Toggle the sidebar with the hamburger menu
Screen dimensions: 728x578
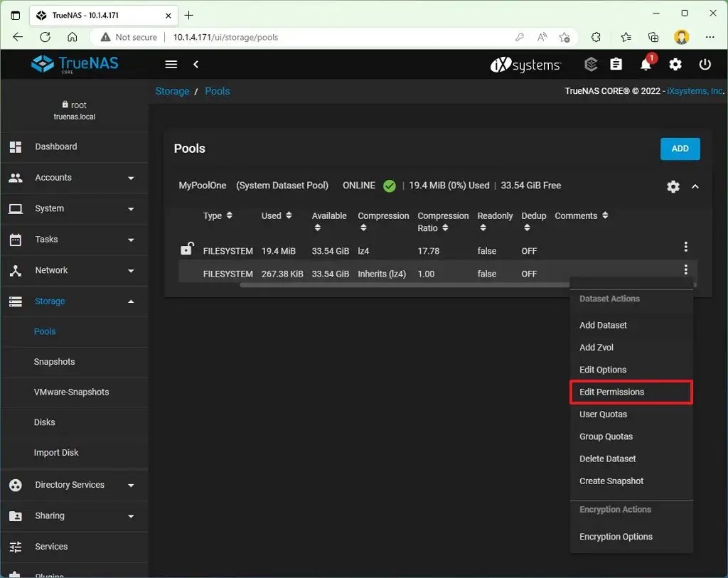[x=171, y=64]
